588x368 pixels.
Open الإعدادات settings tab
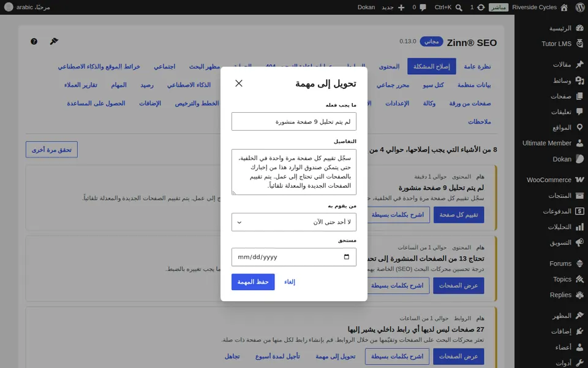point(397,103)
